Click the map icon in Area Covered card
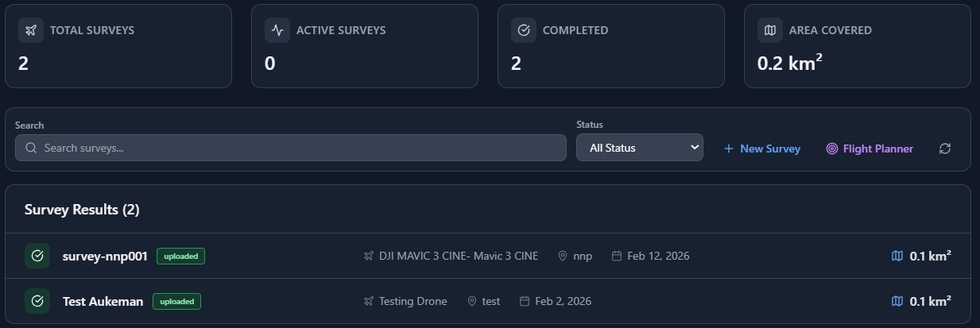 tap(770, 30)
